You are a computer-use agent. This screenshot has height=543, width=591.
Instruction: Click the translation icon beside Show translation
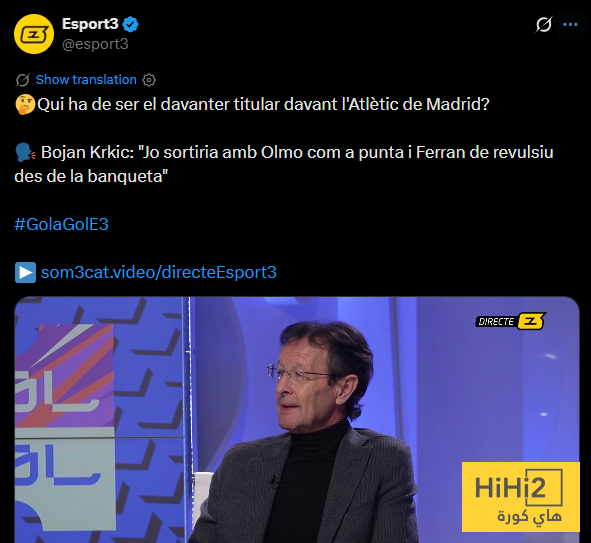click(x=23, y=80)
